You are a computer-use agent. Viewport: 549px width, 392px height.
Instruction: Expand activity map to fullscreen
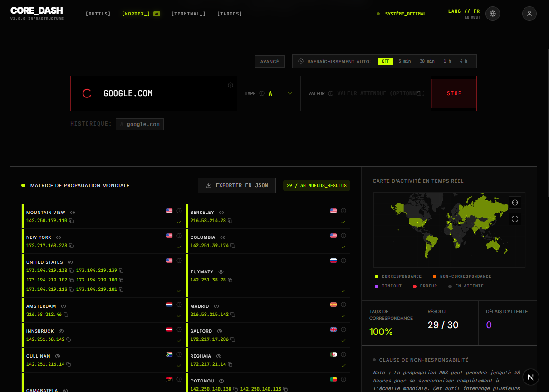point(515,219)
